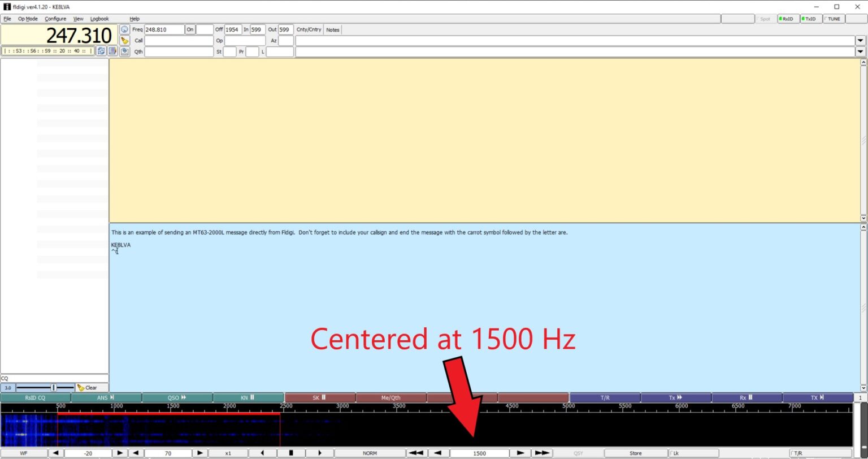Click waterfall move-right arrow icon

[320, 453]
